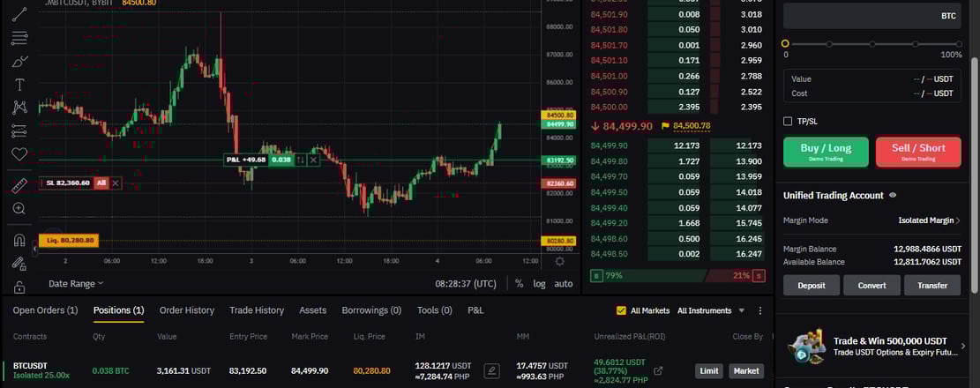Enable the TP/SL checkbox

point(788,121)
